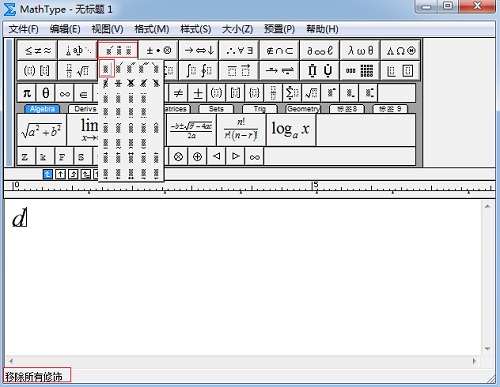Open the 文件(F) menu
500x387 pixels.
(x=23, y=29)
